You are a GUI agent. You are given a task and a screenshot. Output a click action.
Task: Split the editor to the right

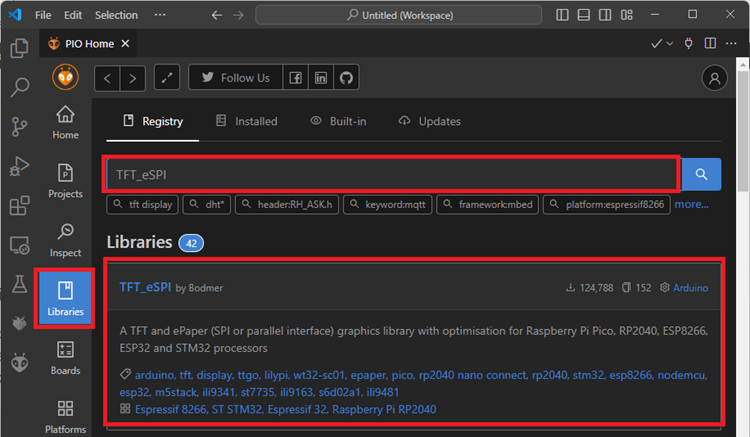click(710, 44)
